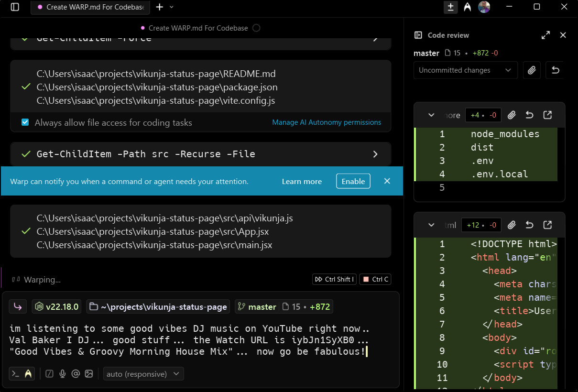Click the @ context mention icon
This screenshot has width=578, height=392.
click(75, 374)
